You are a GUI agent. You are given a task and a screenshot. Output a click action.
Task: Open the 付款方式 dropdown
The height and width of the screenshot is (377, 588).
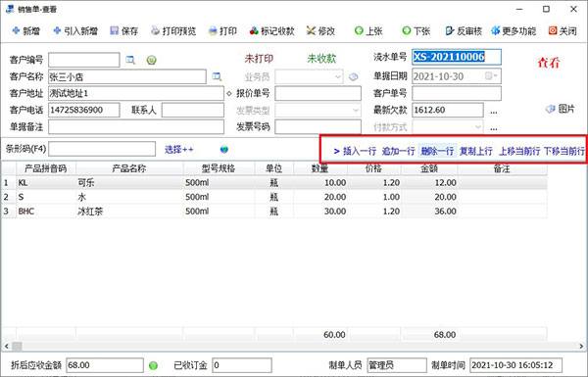point(478,126)
